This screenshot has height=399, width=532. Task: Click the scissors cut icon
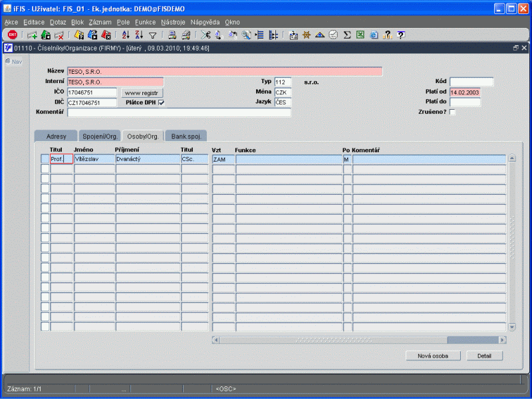[x=205, y=35]
